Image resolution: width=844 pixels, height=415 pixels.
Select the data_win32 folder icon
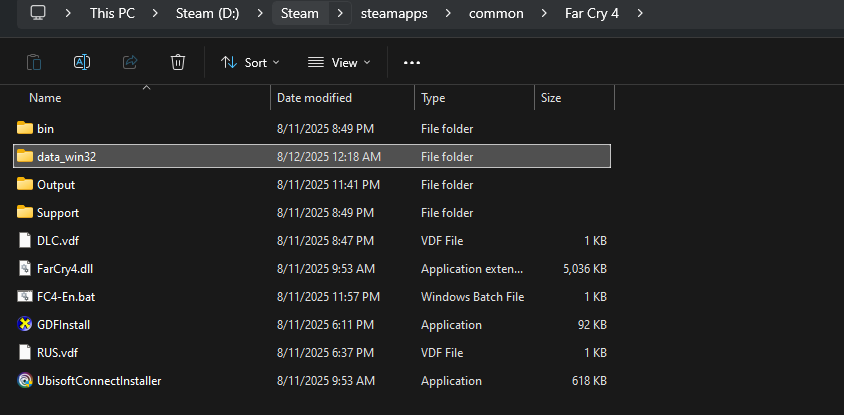point(25,156)
